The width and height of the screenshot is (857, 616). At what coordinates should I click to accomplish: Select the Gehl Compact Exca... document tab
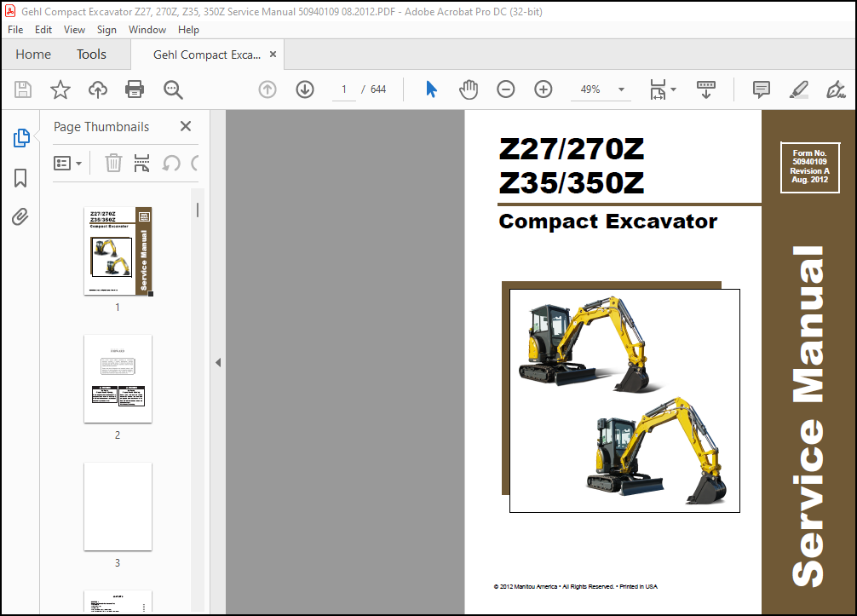[207, 55]
